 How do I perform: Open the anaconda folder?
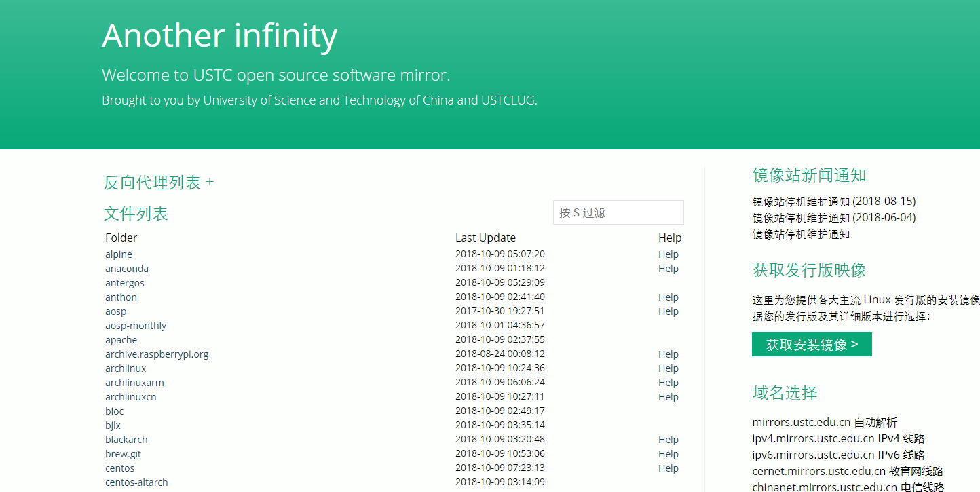[127, 269]
